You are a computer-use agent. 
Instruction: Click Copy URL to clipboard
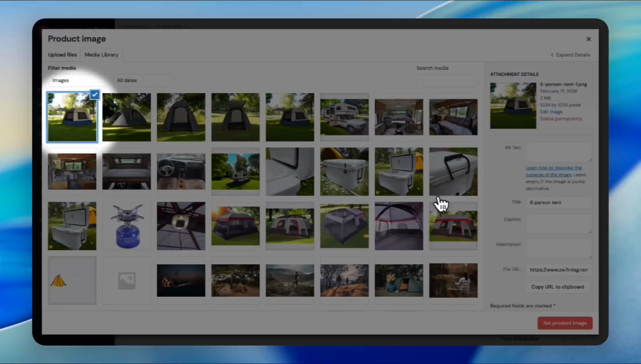point(557,287)
